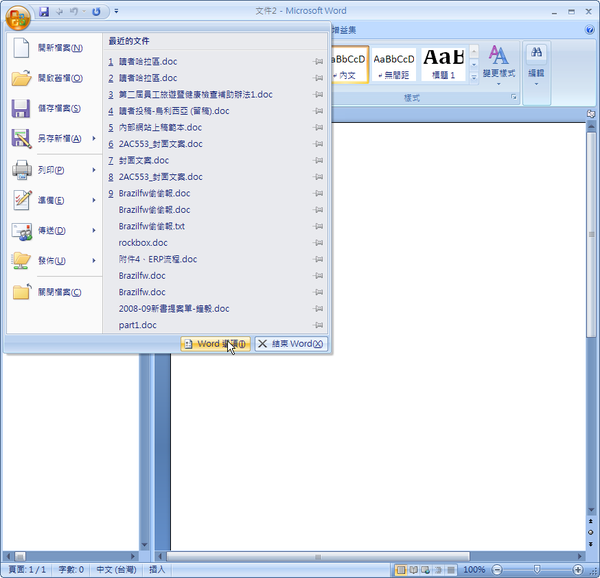Viewport: 600px width, 578px height.
Task: Click the document horizontal scrollbar thumb
Action: [x=318, y=557]
